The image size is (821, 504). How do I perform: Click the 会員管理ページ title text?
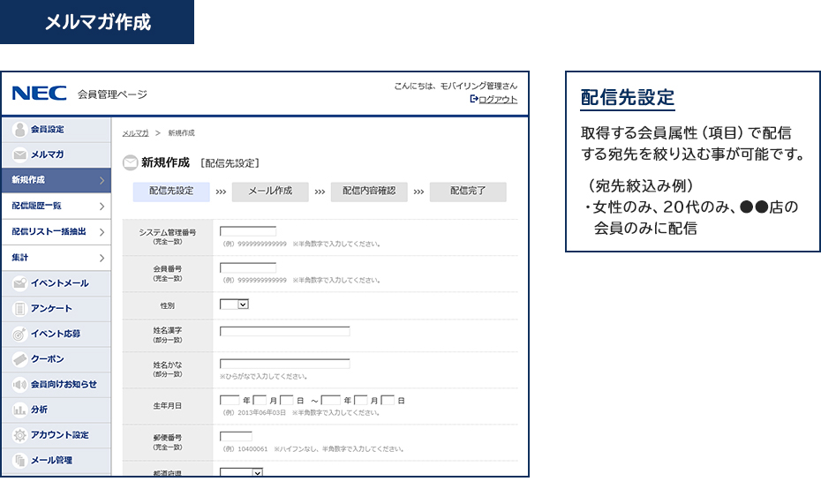point(113,94)
